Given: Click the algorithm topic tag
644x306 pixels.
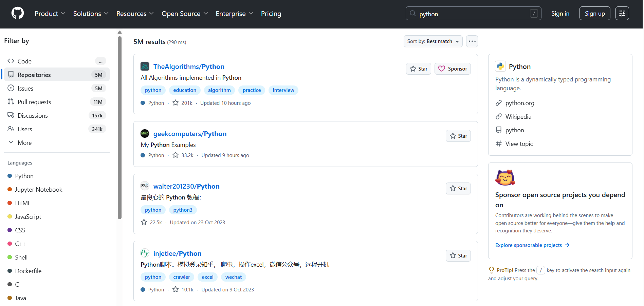Looking at the screenshot, I should [x=219, y=90].
